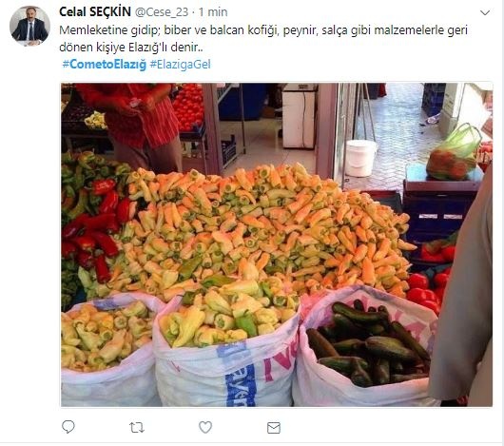504x446 pixels.
Task: Click the tomato crates behind the vendor
Action: (188, 107)
